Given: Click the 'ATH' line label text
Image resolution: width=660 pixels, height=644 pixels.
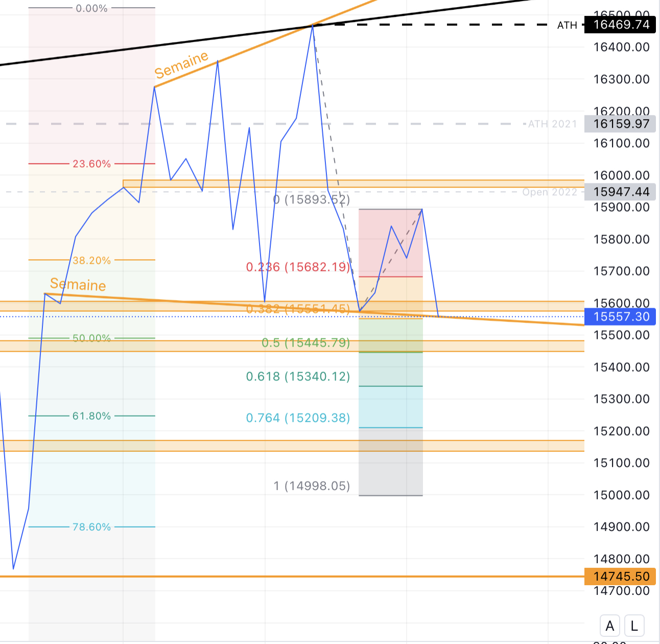Looking at the screenshot, I should coord(567,25).
